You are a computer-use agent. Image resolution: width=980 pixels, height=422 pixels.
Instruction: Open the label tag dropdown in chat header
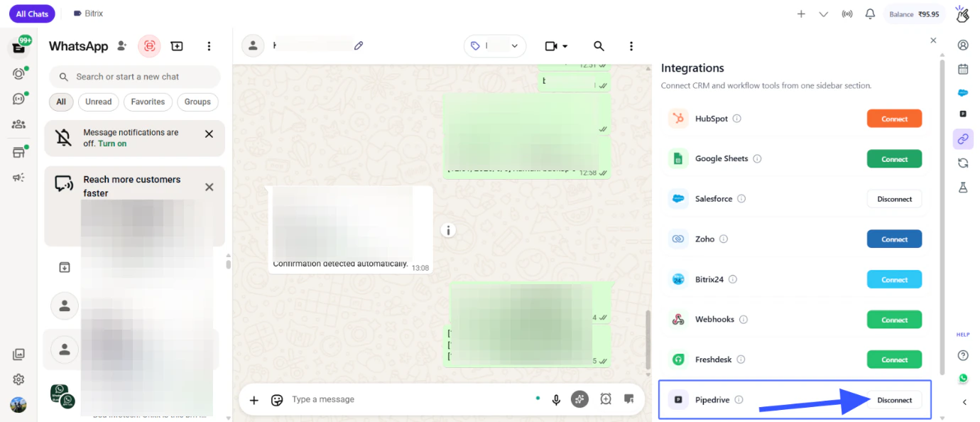pyautogui.click(x=495, y=46)
